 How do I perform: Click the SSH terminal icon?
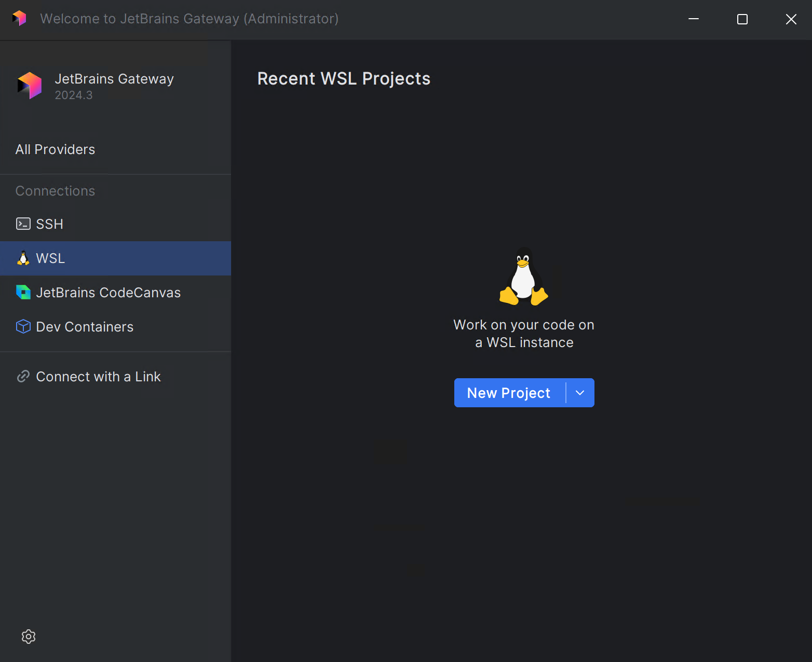pyautogui.click(x=23, y=224)
